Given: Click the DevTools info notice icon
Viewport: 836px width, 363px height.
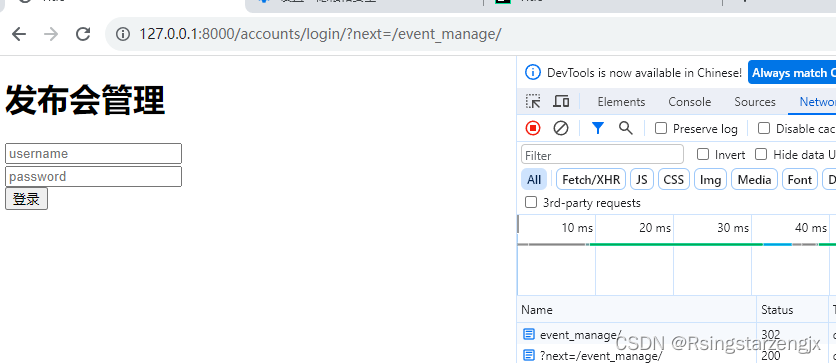Looking at the screenshot, I should [x=533, y=72].
